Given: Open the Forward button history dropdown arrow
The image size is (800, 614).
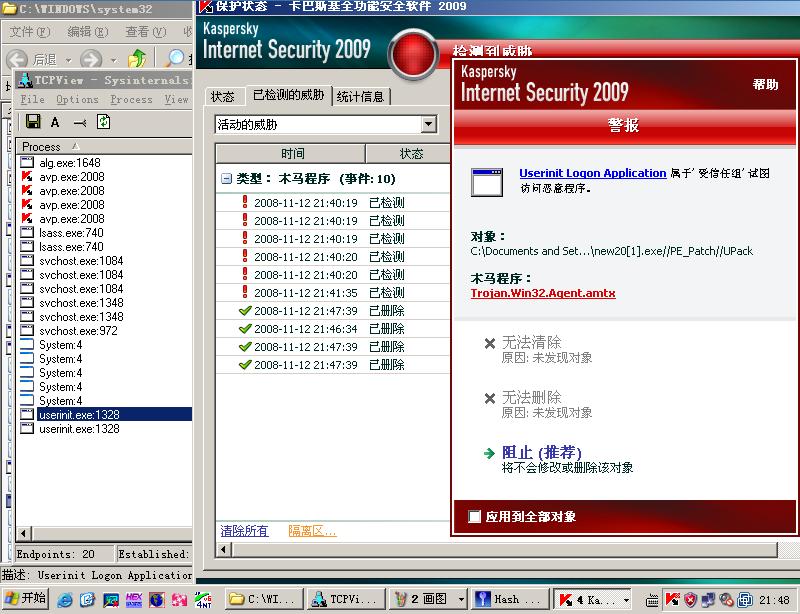Looking at the screenshot, I should tap(113, 60).
